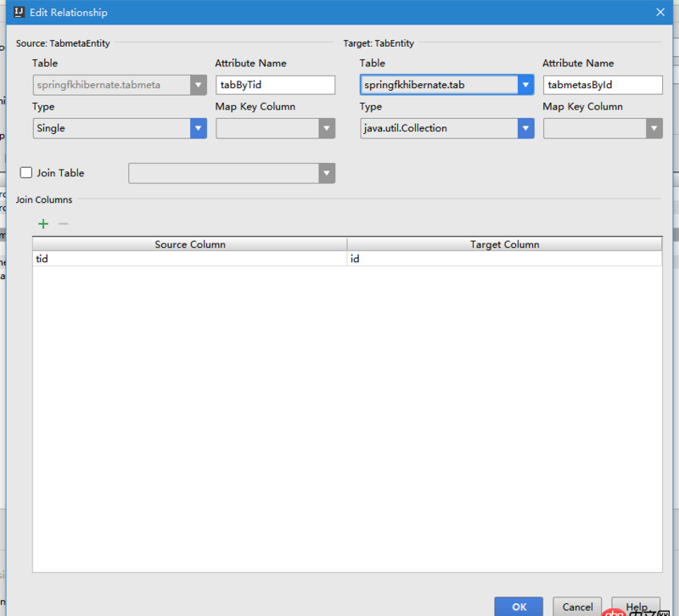The width and height of the screenshot is (679, 616).
Task: Select the id target column cell
Action: click(504, 259)
